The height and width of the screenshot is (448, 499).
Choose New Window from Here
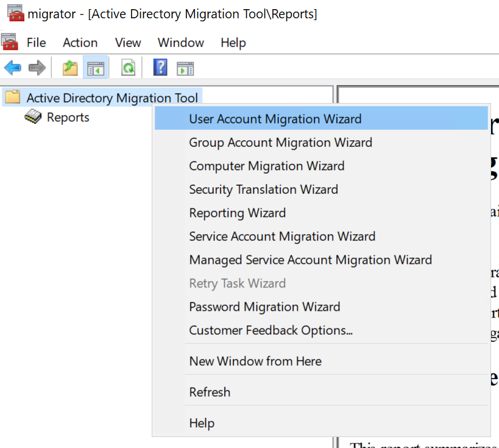pos(321,361)
